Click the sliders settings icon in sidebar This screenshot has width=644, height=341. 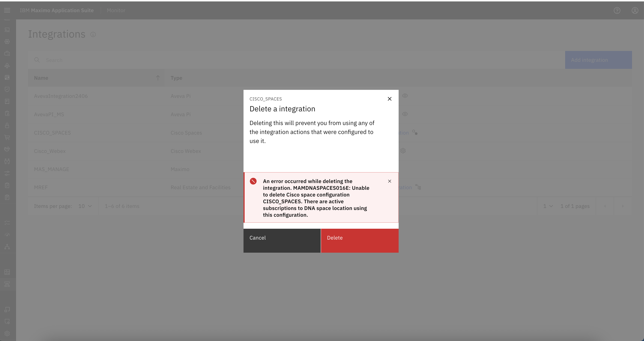click(x=7, y=173)
